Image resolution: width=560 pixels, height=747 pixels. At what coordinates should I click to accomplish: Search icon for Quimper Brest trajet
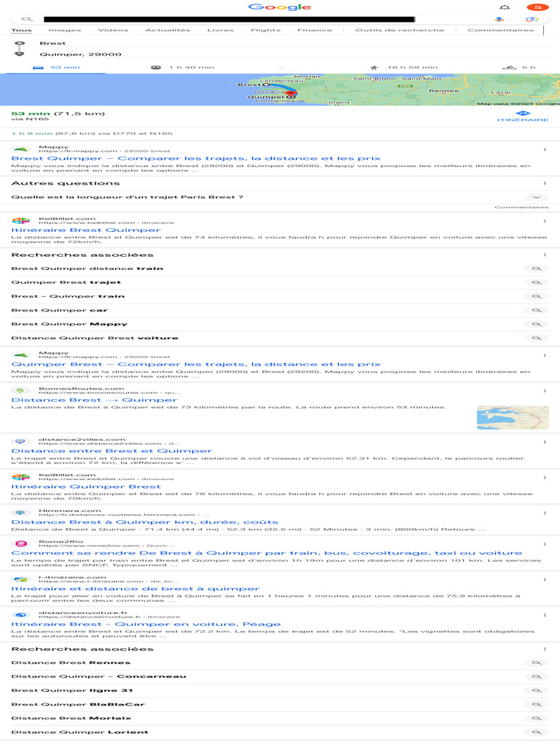click(x=537, y=282)
